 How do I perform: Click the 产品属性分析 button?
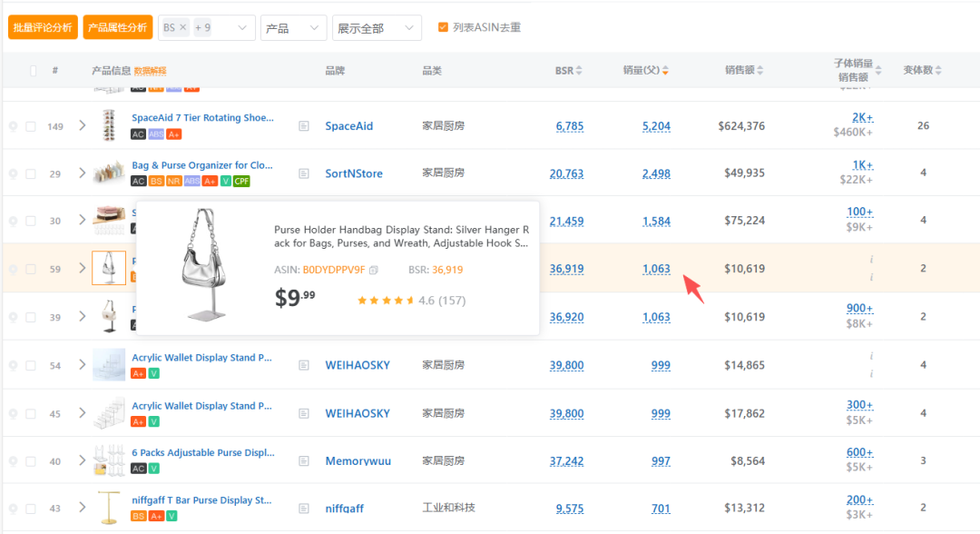click(x=117, y=27)
